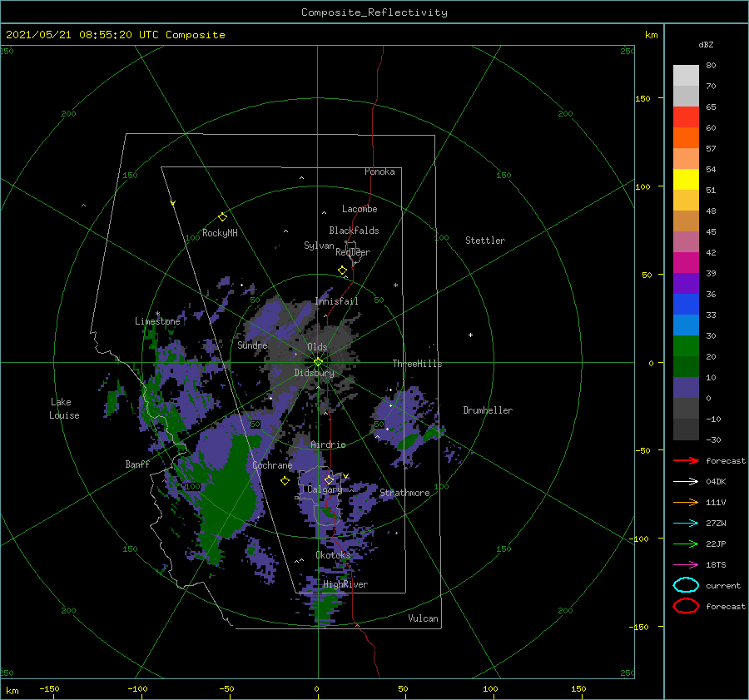The width and height of the screenshot is (749, 700).
Task: Click the Didsbury city label
Action: point(315,373)
